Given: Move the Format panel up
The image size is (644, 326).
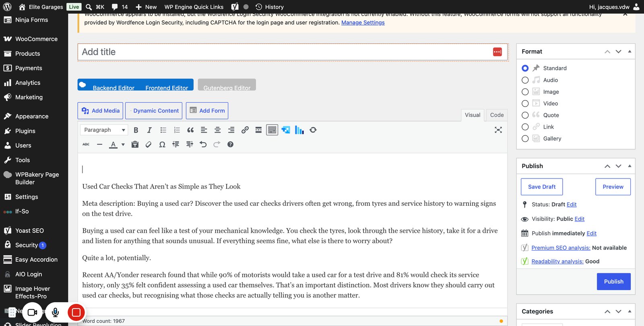Looking at the screenshot, I should click(607, 51).
